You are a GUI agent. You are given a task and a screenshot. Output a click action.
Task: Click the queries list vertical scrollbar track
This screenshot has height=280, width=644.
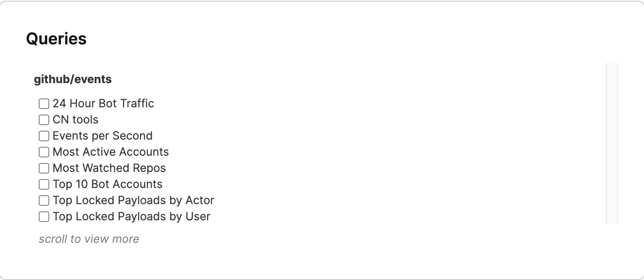(x=612, y=143)
